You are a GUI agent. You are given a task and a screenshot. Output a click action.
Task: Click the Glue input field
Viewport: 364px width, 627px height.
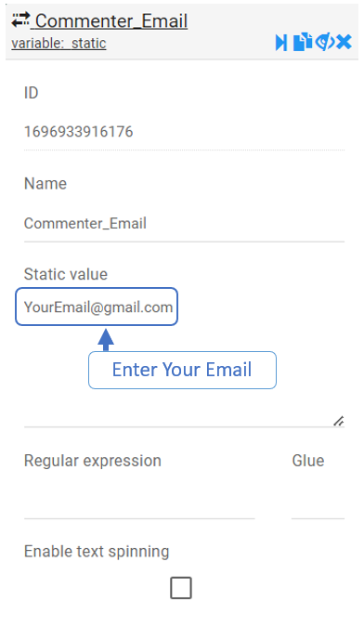point(318,503)
